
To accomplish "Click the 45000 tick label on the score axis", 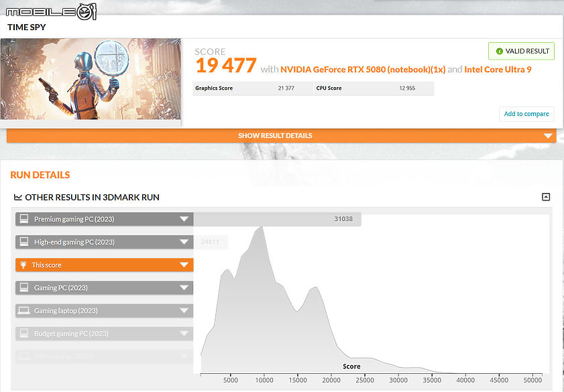I will point(499,381).
